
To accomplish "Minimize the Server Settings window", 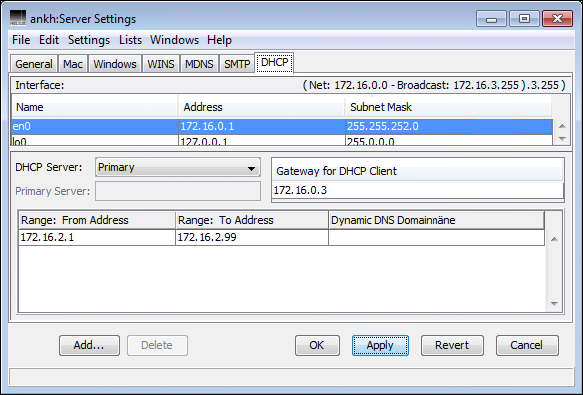I will click(492, 19).
